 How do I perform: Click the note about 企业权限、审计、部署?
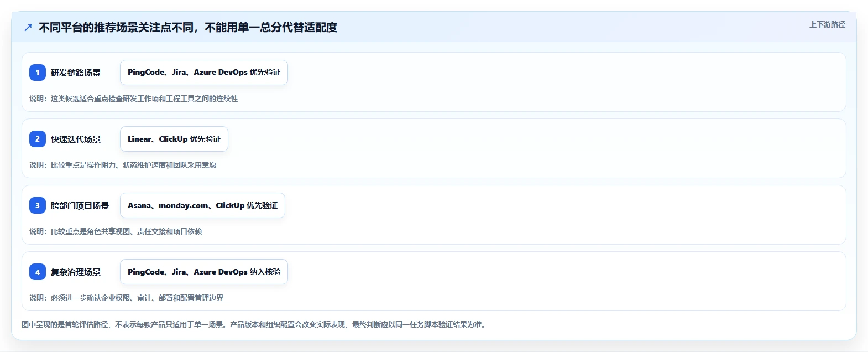(x=126, y=298)
